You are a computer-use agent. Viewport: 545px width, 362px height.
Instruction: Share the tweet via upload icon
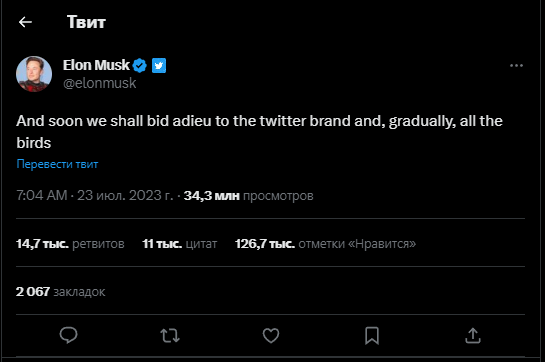[x=473, y=336]
